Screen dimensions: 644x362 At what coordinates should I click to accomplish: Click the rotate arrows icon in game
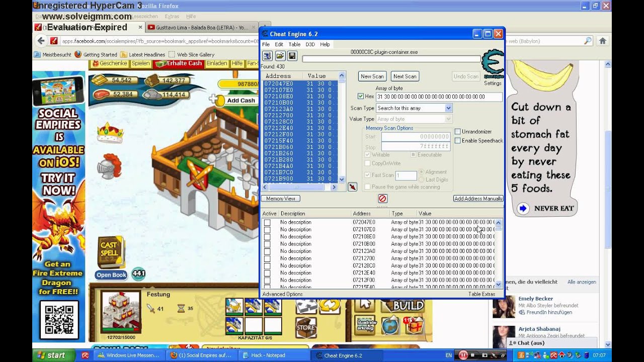tap(330, 305)
